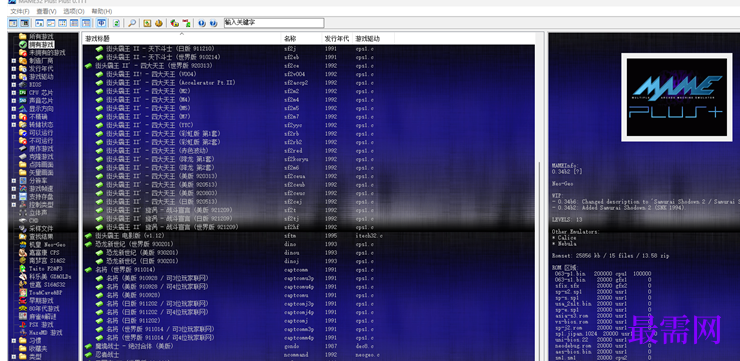
Task: Click the 嘉富康 CPS icon
Action: click(x=23, y=252)
